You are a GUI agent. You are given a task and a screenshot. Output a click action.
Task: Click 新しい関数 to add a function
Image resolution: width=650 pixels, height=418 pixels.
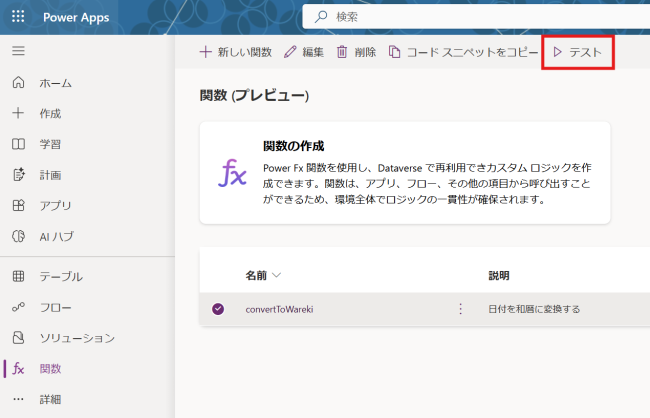pyautogui.click(x=236, y=52)
